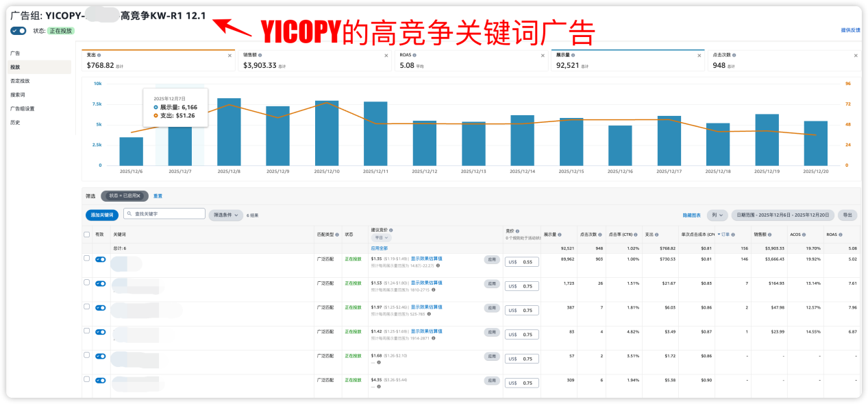This screenshot has width=868, height=404.
Task: Click info icon after impressions range 525-785
Action: coord(429,313)
